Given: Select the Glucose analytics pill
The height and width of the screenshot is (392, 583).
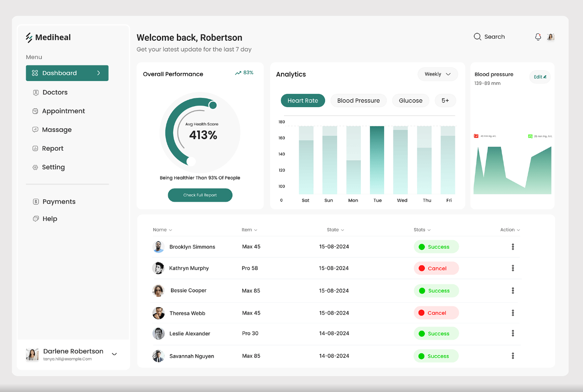Looking at the screenshot, I should pyautogui.click(x=410, y=101).
